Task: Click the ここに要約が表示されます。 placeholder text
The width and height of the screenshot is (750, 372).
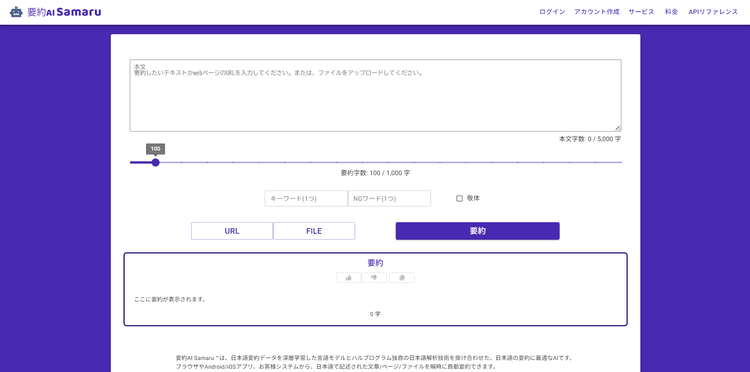Action: (170, 299)
